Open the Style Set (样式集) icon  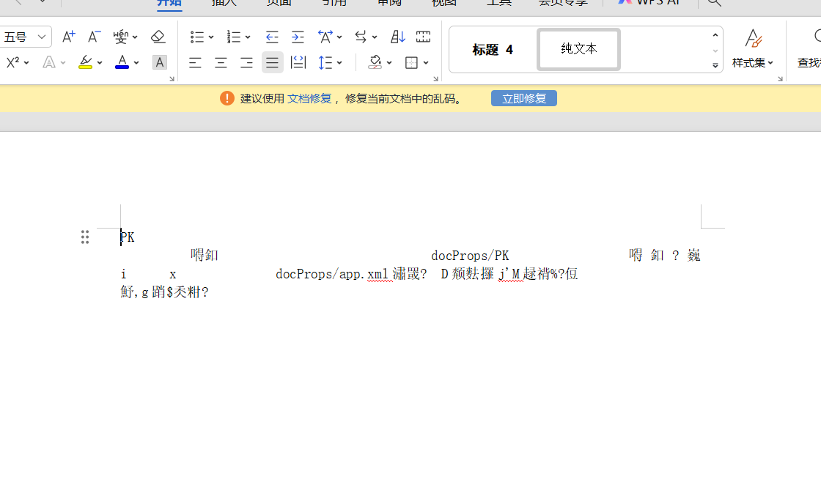(x=753, y=48)
